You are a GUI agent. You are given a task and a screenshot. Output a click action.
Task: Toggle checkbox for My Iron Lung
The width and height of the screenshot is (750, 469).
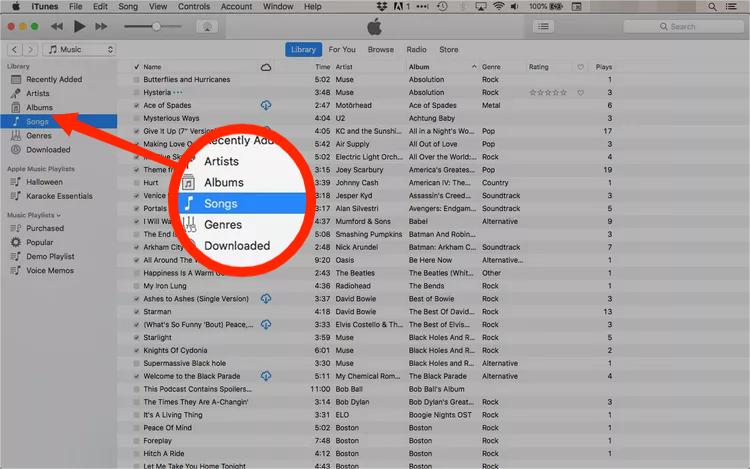(136, 286)
